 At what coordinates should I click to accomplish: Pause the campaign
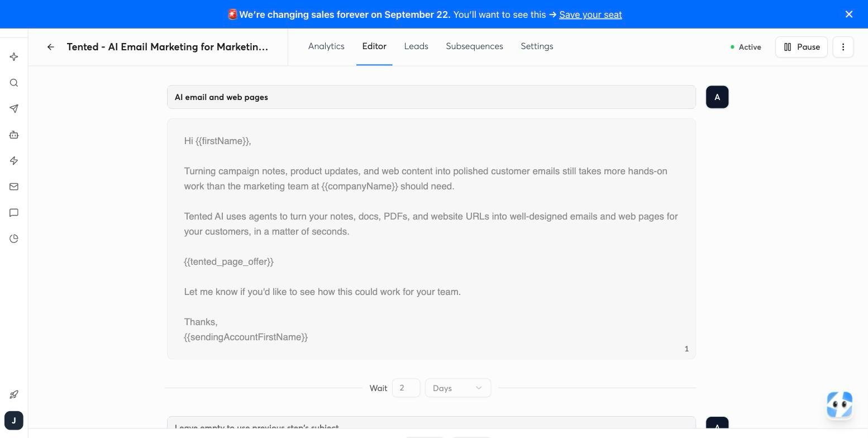click(802, 47)
